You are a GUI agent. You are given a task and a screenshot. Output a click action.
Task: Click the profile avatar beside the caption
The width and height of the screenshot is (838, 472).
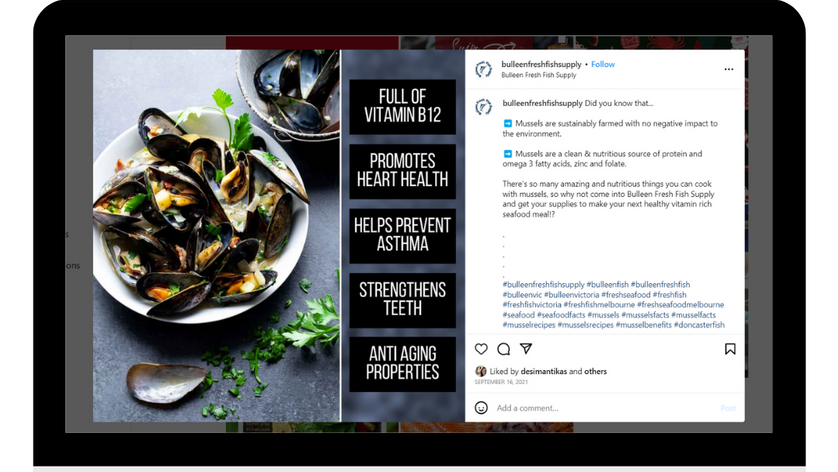coord(483,107)
